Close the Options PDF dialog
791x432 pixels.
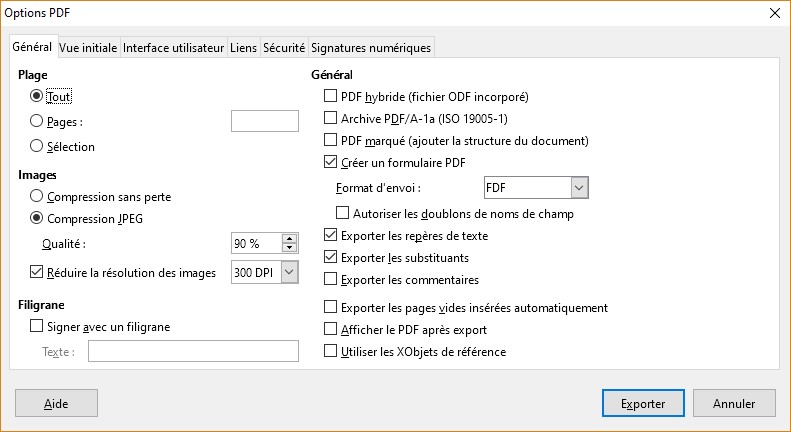click(x=775, y=13)
